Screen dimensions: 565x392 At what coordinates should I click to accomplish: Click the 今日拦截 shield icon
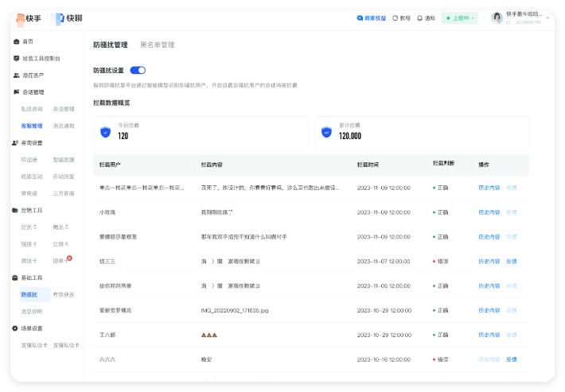click(106, 132)
